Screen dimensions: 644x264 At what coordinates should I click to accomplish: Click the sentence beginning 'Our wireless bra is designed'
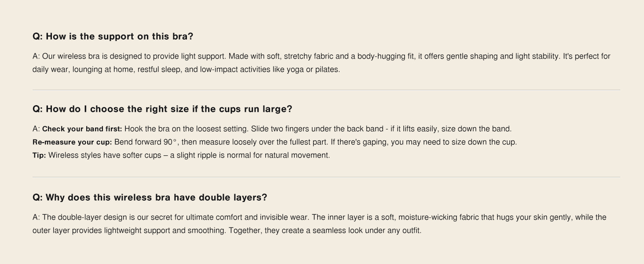pyautogui.click(x=134, y=56)
